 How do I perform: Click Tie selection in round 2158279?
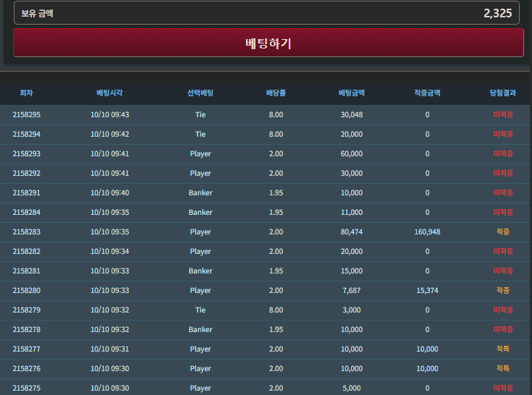click(200, 310)
